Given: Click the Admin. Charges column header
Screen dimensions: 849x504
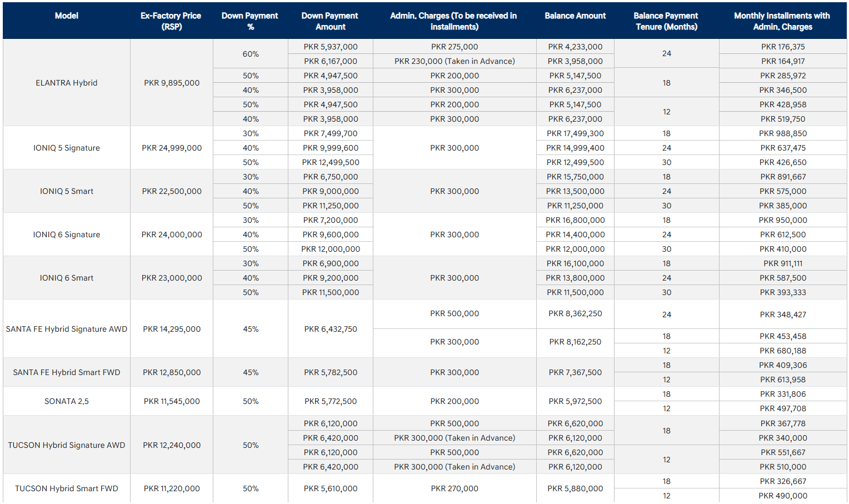Looking at the screenshot, I should click(454, 21).
